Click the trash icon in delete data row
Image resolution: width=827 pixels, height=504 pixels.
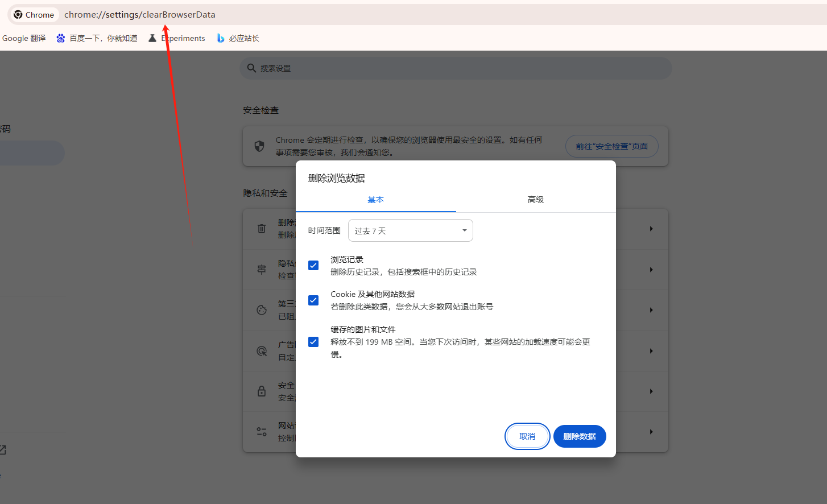262,229
